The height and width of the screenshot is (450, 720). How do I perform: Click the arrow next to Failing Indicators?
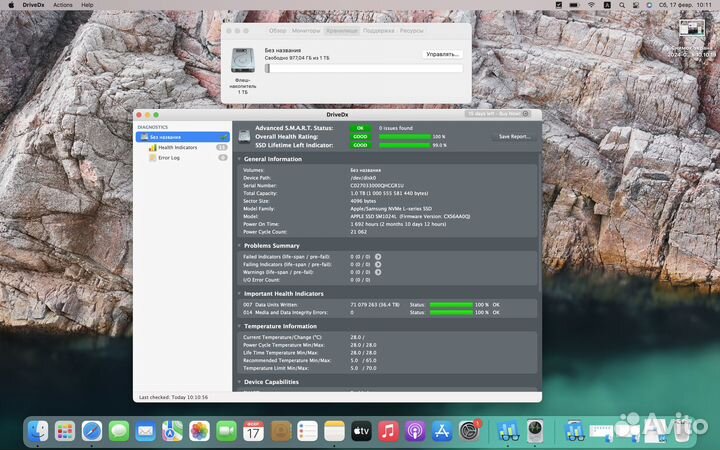pos(378,264)
